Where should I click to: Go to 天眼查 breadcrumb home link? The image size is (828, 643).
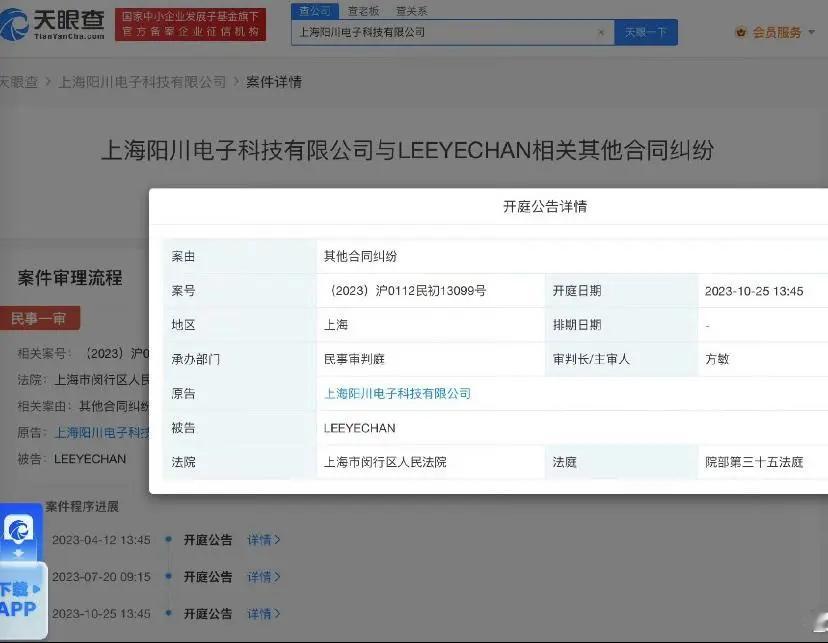tap(19, 82)
